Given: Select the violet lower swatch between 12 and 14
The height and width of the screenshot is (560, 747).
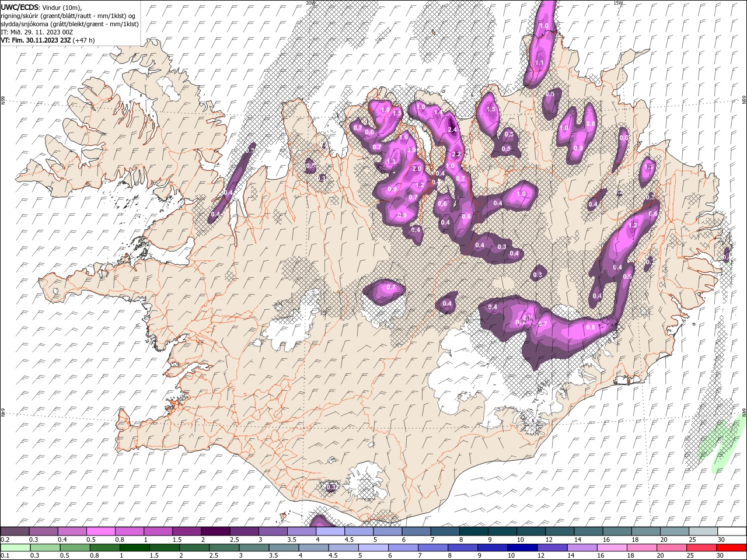Looking at the screenshot, I should click(x=551, y=548).
